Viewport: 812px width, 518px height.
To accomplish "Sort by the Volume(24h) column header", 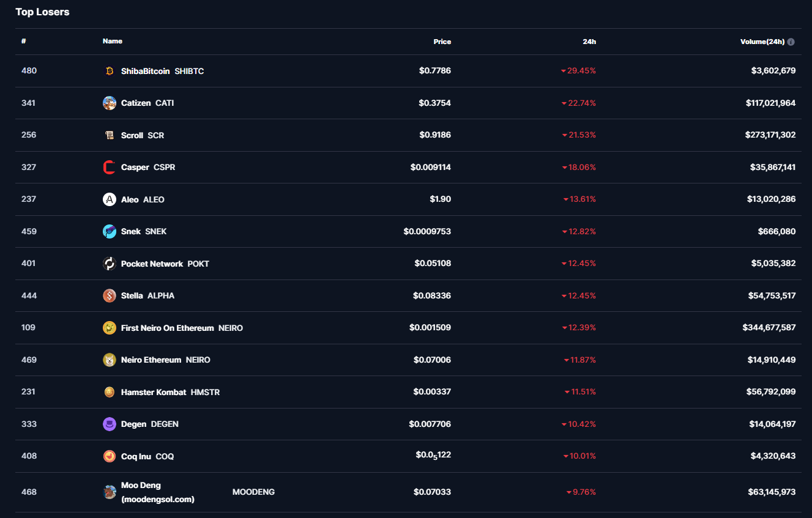I will (762, 42).
